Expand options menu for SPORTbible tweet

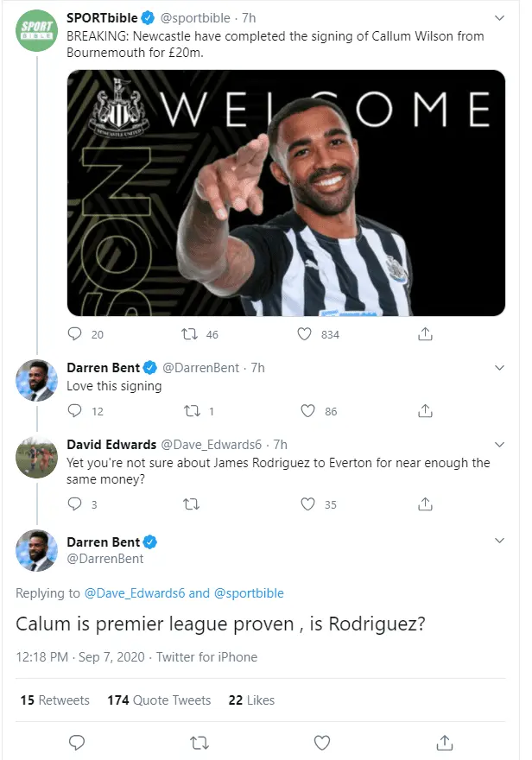(x=499, y=17)
